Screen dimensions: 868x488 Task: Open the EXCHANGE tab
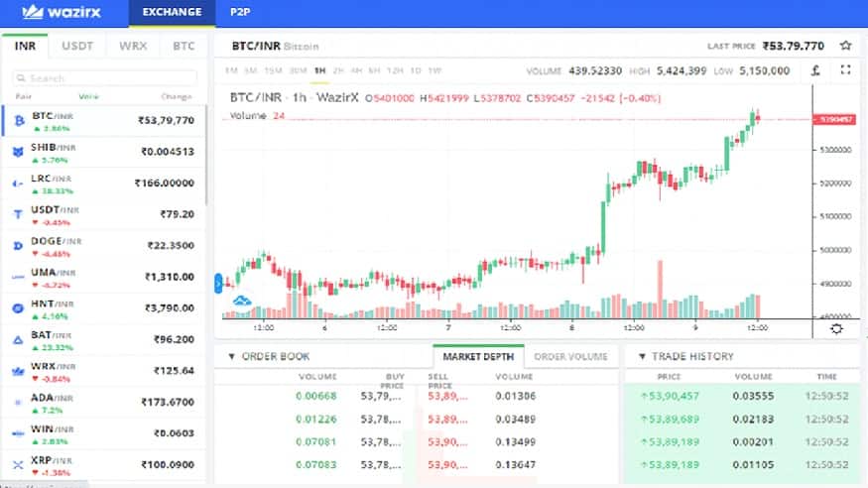click(x=173, y=12)
